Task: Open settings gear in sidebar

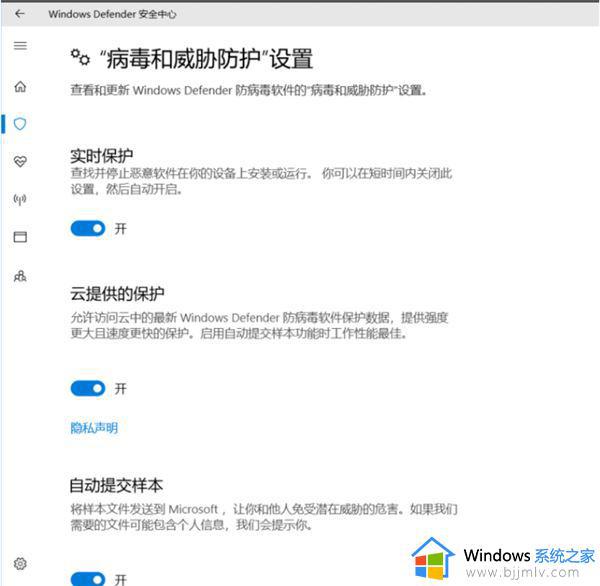Action: coord(20,563)
